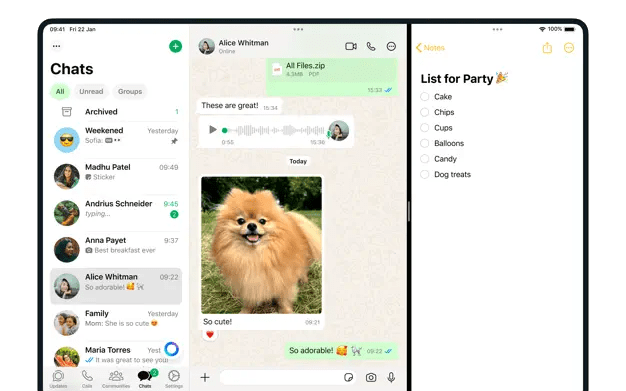Tap the unread badge on Andrius Schneider

[x=174, y=214]
